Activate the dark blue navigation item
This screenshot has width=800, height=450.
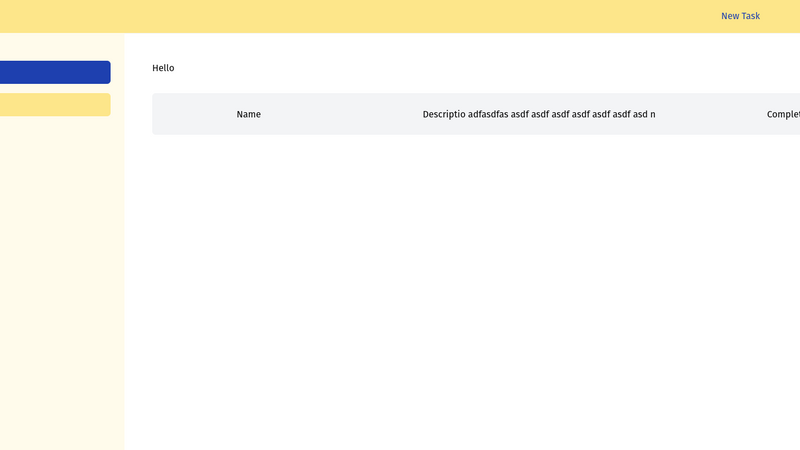[55, 72]
